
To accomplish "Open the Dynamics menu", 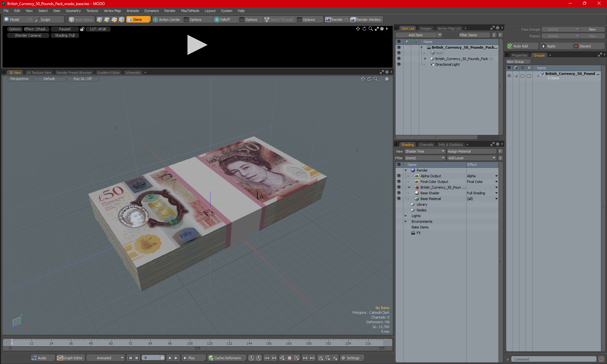I will 151,11.
